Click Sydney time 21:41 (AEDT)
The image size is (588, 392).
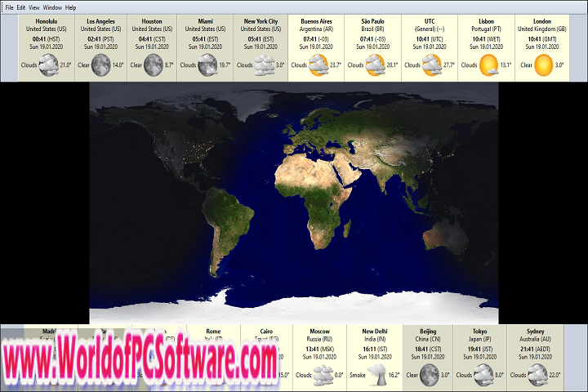tap(536, 350)
